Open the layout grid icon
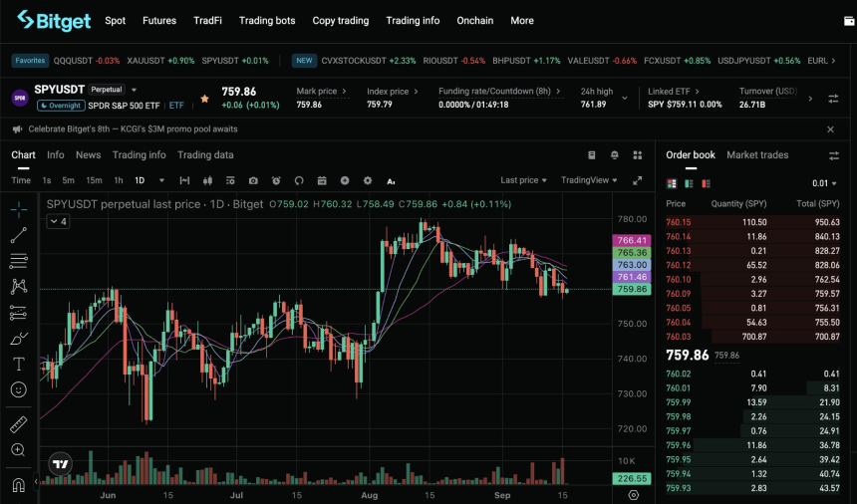Viewport: 857px width, 504px height. tap(638, 155)
